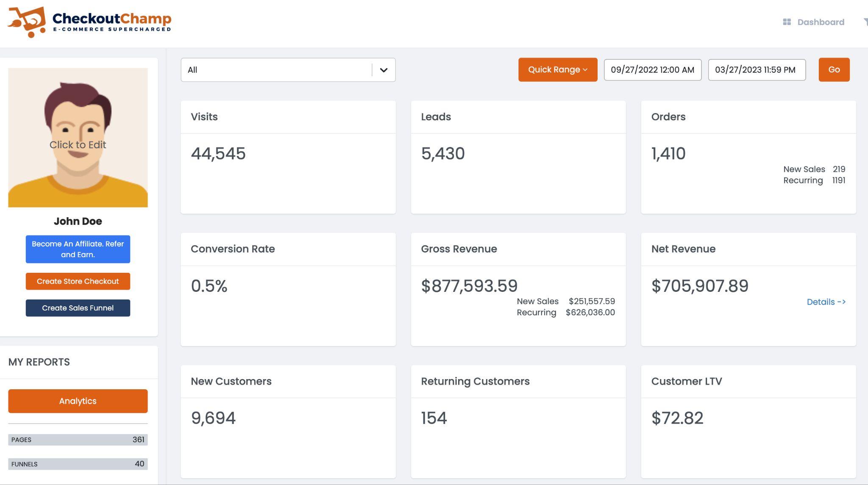Click the MY REPORTS heading
The width and height of the screenshot is (868, 485).
39,362
